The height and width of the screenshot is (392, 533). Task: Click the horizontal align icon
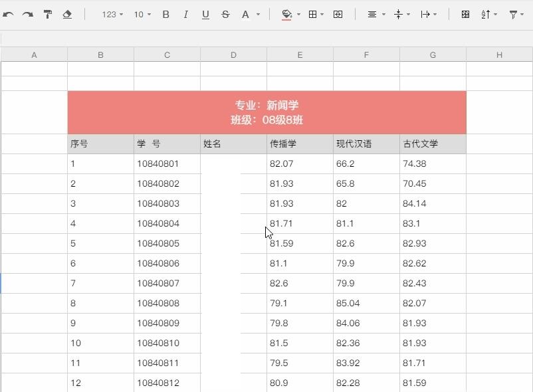pyautogui.click(x=372, y=14)
